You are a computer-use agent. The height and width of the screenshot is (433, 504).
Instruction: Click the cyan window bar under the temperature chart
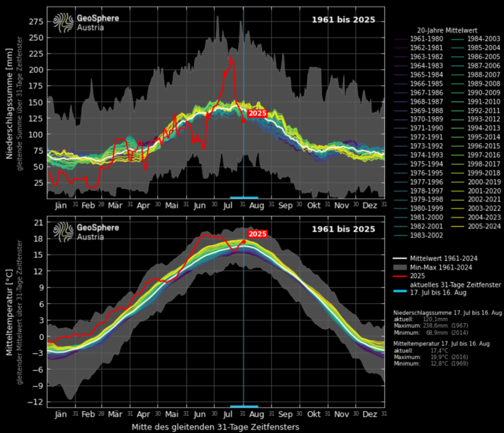click(246, 406)
